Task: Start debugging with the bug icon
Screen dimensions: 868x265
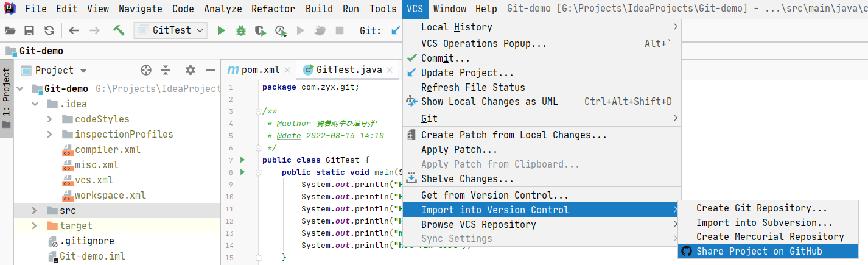Action: [x=241, y=30]
